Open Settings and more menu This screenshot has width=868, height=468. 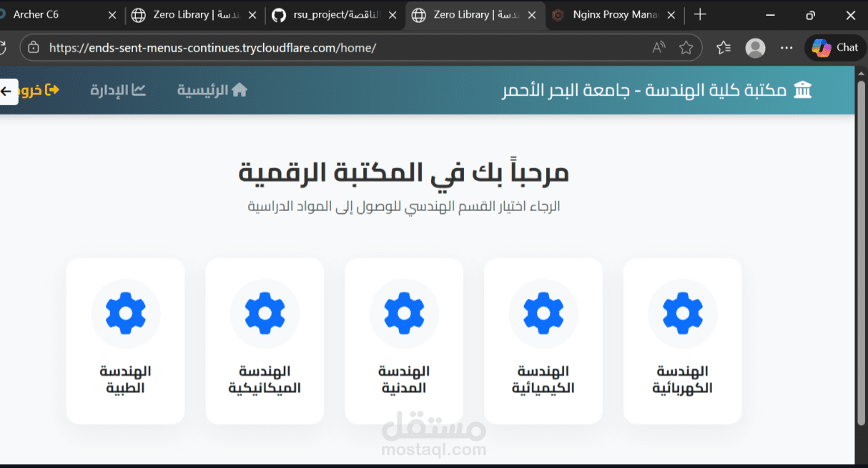(x=786, y=48)
